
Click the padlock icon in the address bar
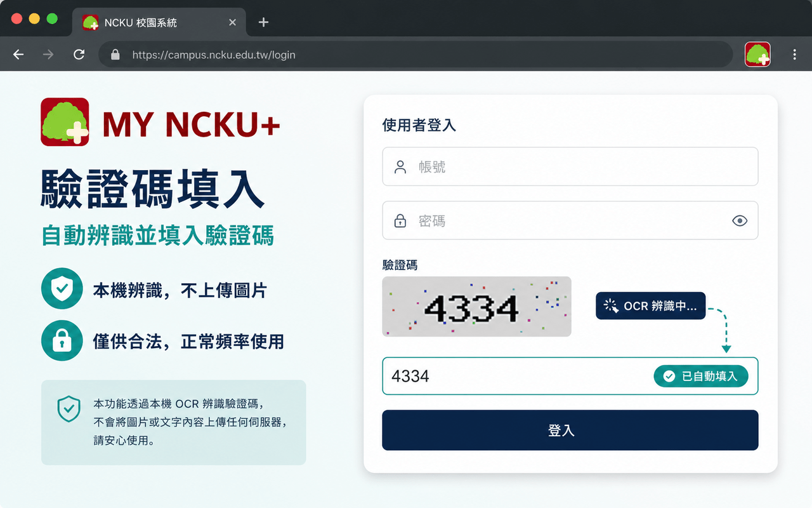click(115, 55)
